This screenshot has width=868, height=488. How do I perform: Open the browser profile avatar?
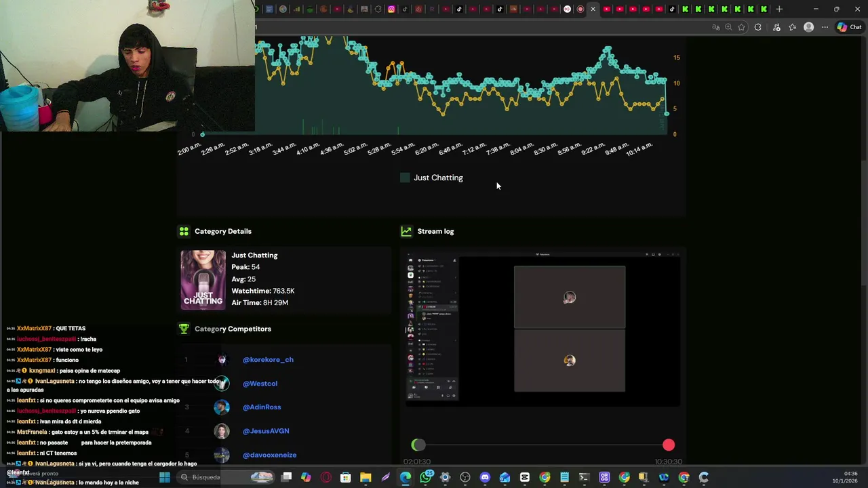click(809, 27)
